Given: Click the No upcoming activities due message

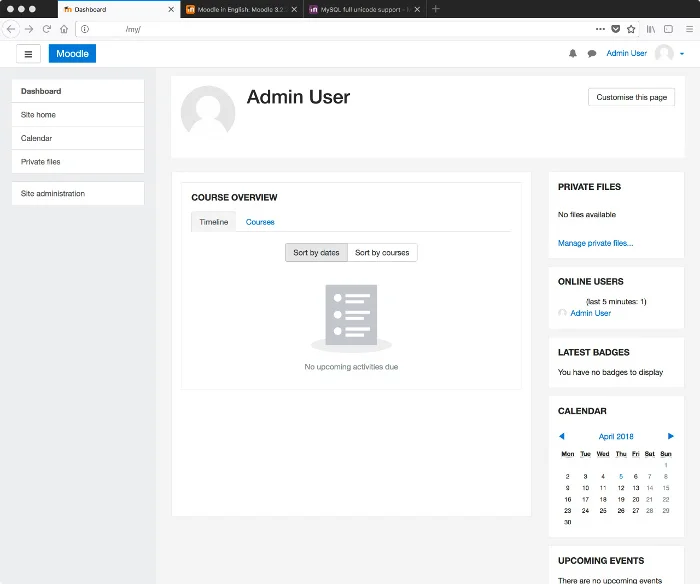Looking at the screenshot, I should click(x=351, y=367).
